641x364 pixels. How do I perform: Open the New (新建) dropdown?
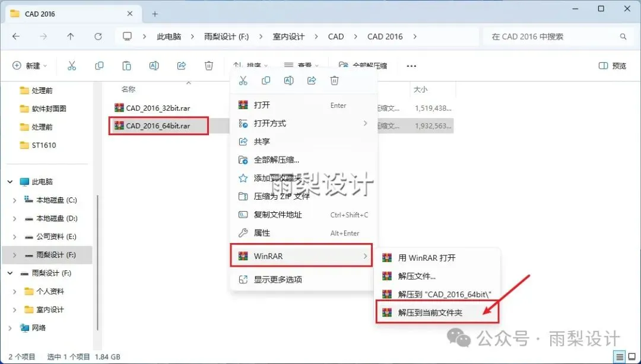(x=30, y=66)
